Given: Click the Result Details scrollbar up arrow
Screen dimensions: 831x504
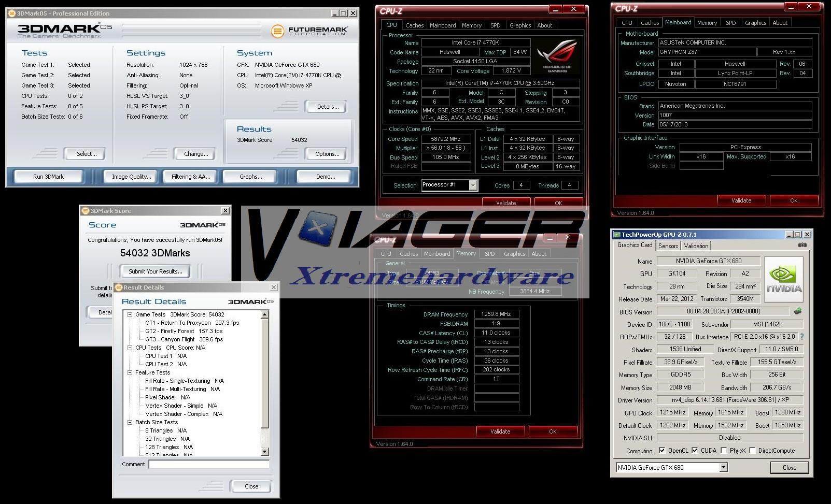Looking at the screenshot, I should point(265,314).
